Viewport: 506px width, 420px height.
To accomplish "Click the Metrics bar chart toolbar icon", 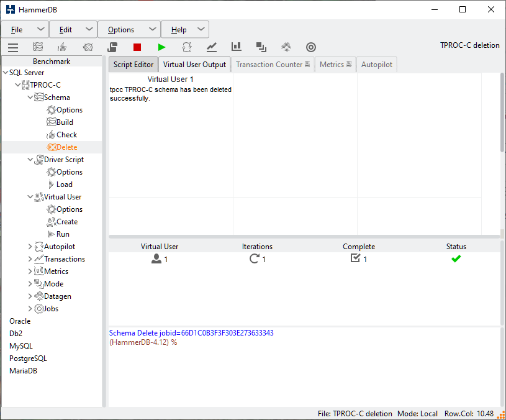I will click(236, 47).
